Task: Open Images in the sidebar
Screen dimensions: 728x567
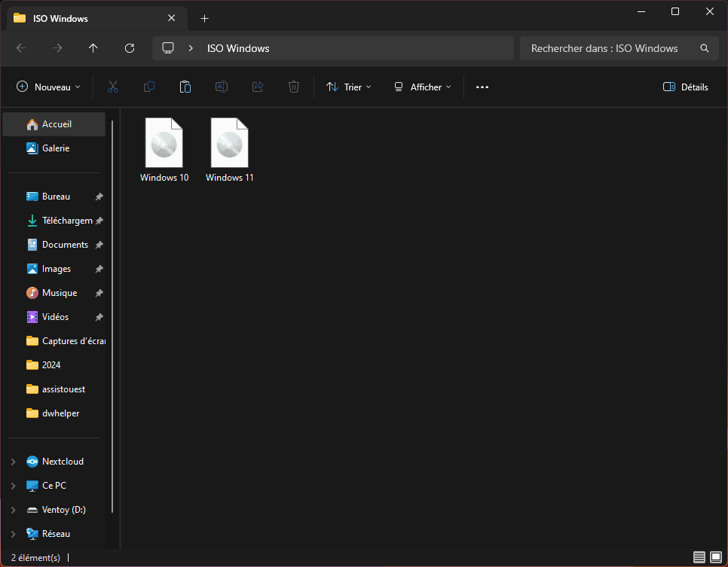Action: tap(54, 269)
